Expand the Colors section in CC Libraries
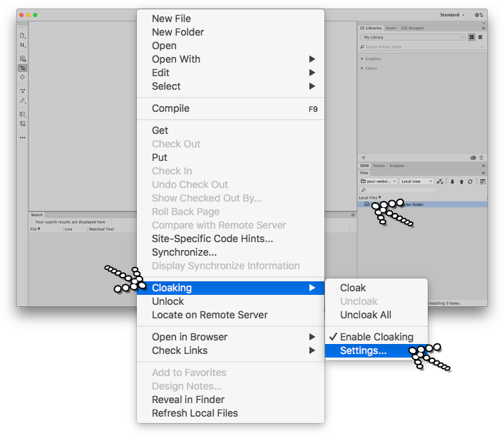 (x=362, y=68)
